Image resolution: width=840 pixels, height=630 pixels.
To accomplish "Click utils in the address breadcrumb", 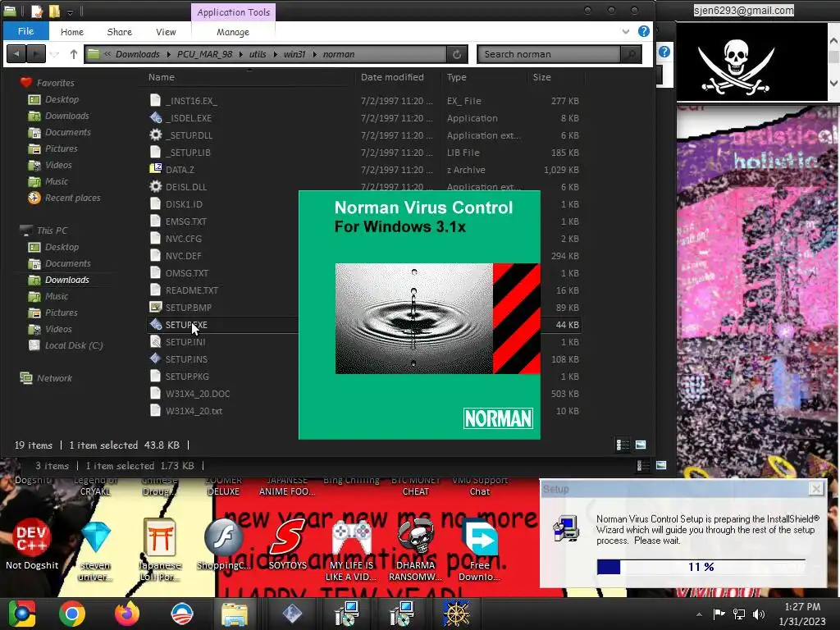I will point(257,54).
